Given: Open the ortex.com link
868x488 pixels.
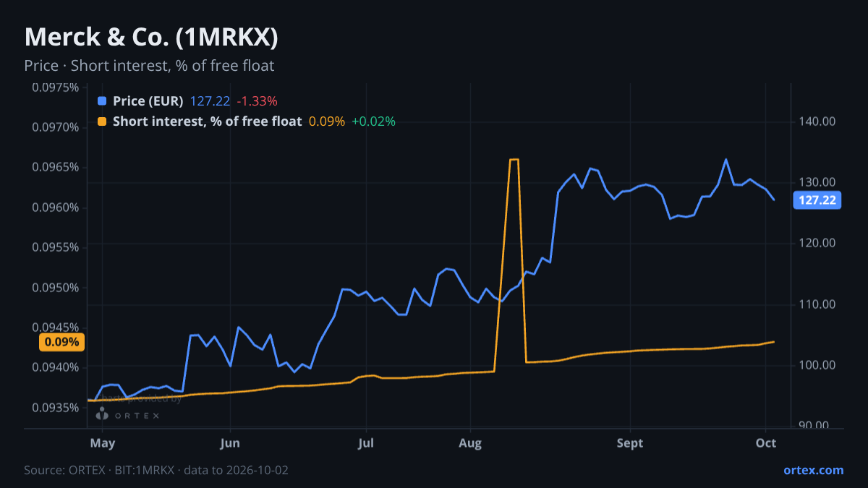Looking at the screenshot, I should tap(814, 470).
